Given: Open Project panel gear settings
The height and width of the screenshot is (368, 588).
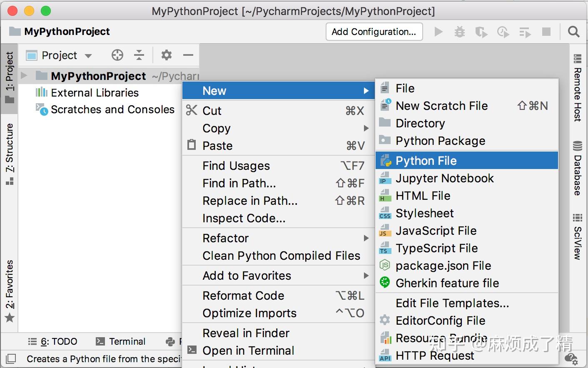Looking at the screenshot, I should 167,55.
